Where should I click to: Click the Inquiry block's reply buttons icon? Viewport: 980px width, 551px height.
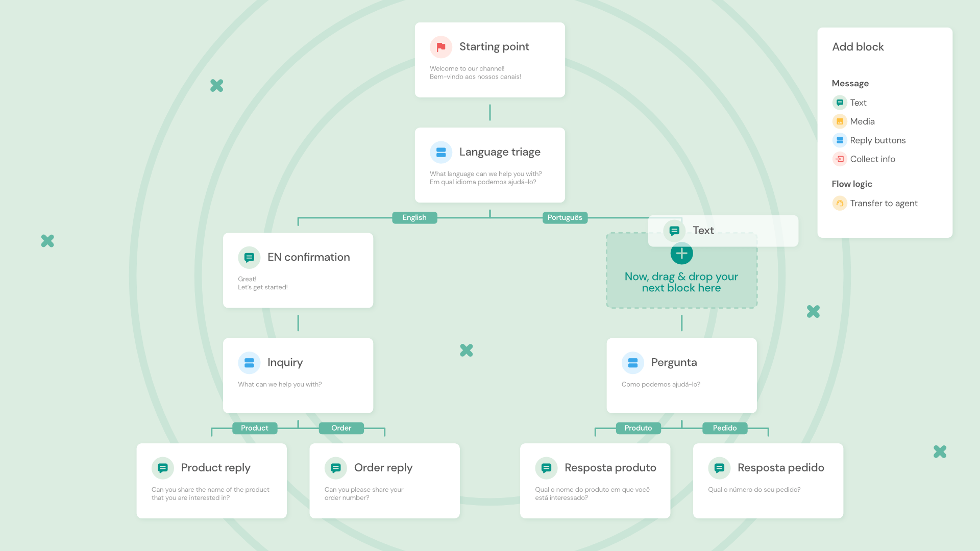click(x=249, y=363)
